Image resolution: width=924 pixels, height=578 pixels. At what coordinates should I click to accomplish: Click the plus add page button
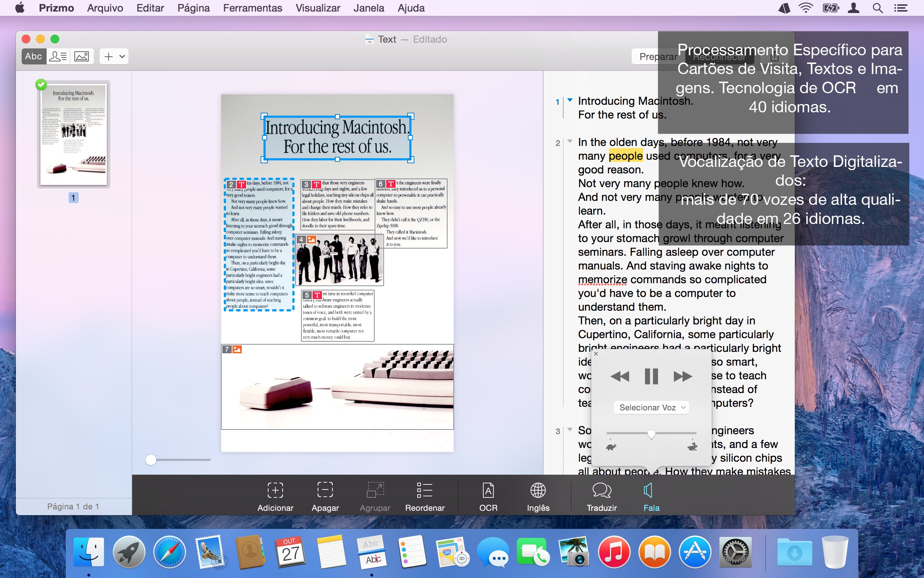coord(108,57)
